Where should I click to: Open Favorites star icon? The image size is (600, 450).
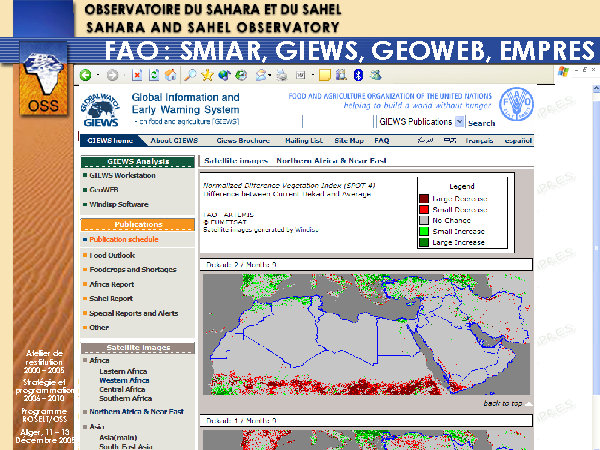pos(207,75)
